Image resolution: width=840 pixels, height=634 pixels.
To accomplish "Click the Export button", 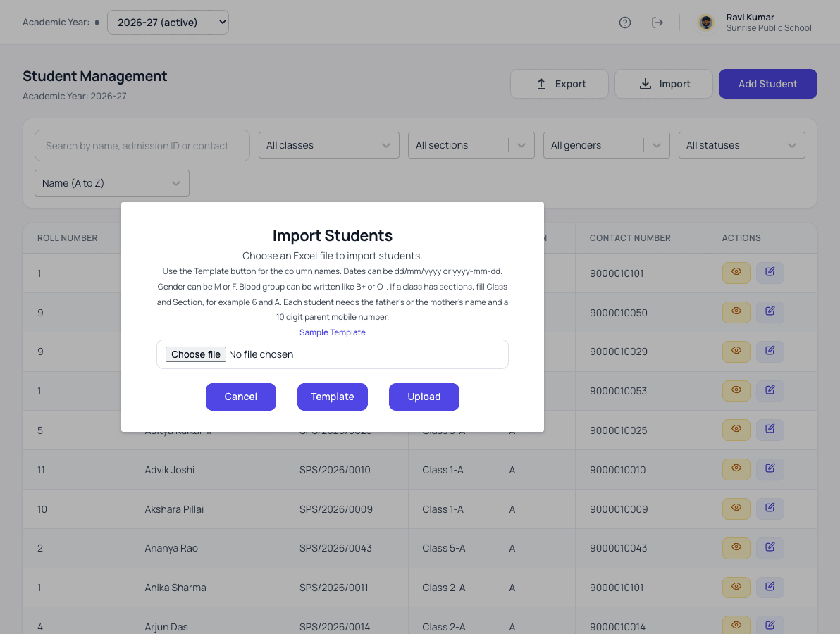I will (x=560, y=84).
